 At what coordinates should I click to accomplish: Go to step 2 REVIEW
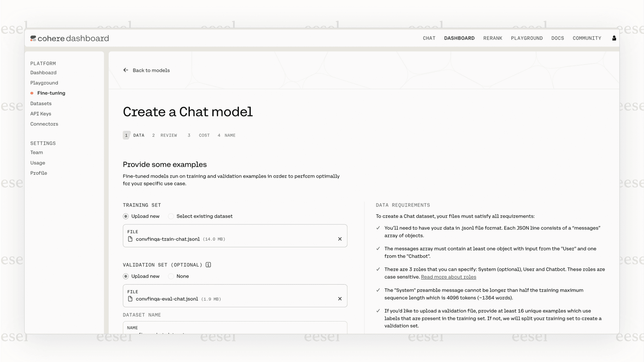click(165, 135)
